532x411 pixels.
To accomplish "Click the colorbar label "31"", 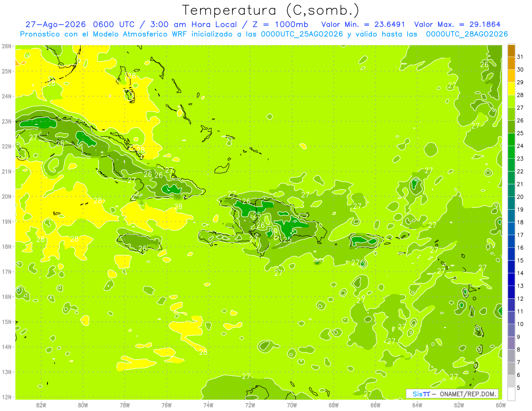I will 520,57.
